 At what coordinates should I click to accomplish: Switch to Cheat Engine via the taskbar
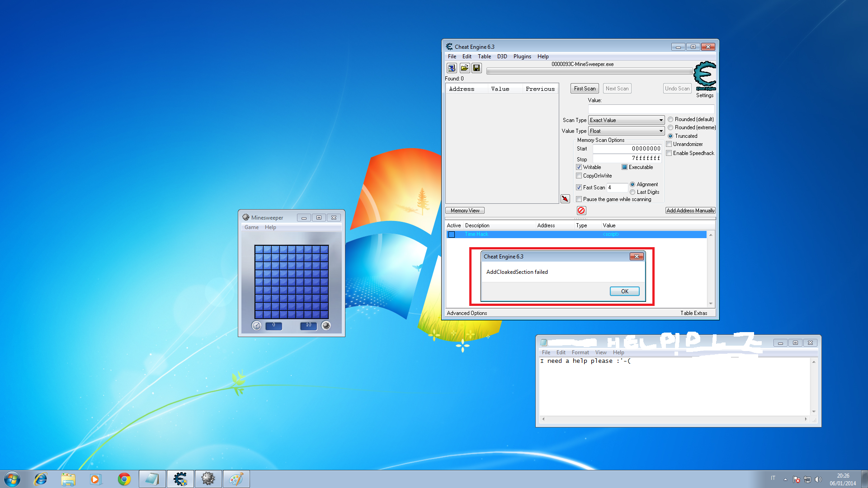pyautogui.click(x=180, y=479)
